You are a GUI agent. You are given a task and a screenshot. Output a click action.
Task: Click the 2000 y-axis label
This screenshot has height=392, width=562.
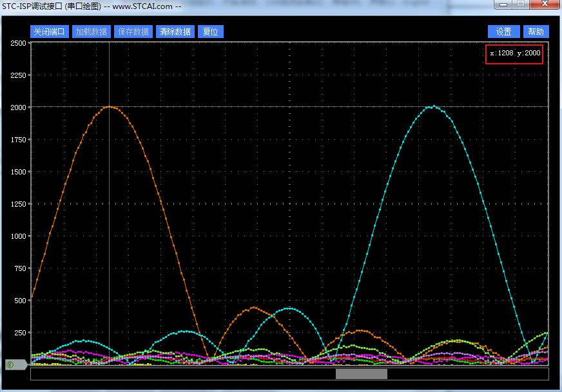pos(18,107)
